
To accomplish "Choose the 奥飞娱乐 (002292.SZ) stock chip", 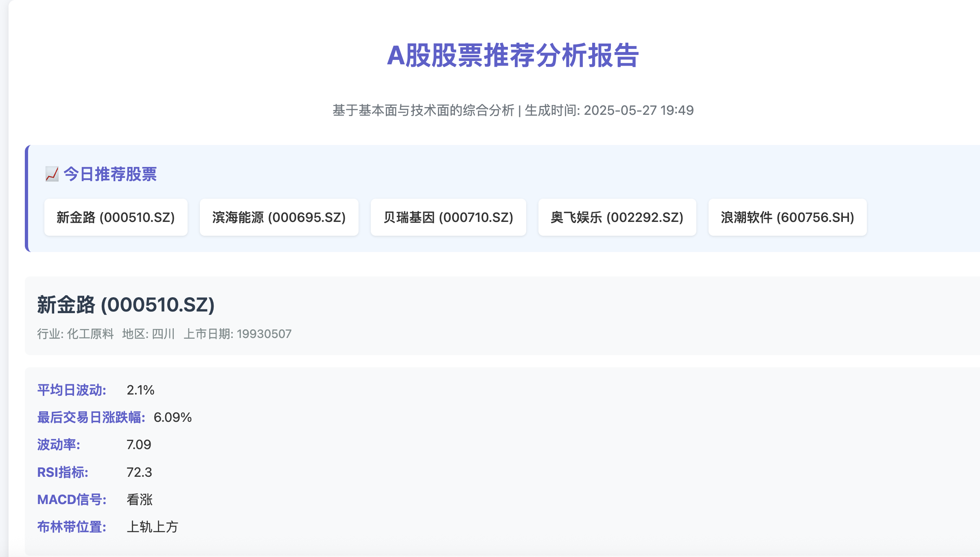I will click(x=617, y=217).
